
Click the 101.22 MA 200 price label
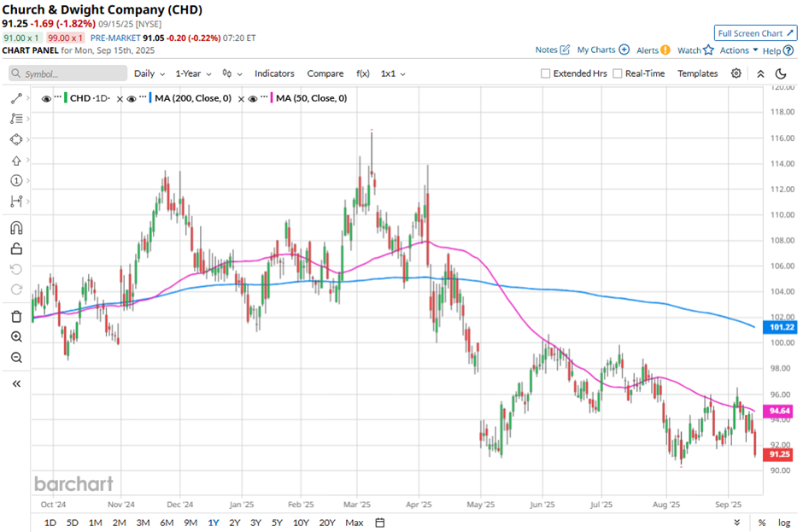(x=780, y=327)
